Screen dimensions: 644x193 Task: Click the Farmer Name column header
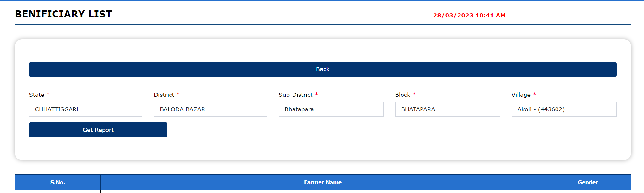click(x=323, y=182)
